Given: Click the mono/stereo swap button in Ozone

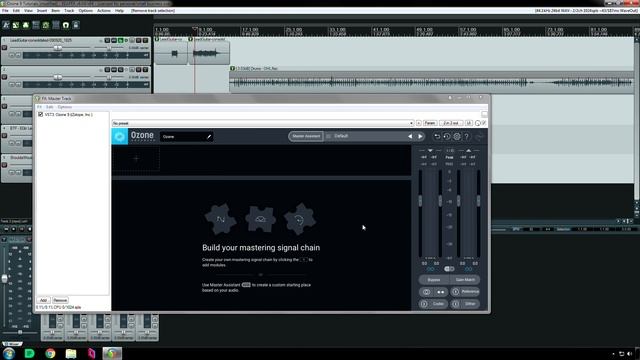Looking at the screenshot, I should [x=441, y=292].
